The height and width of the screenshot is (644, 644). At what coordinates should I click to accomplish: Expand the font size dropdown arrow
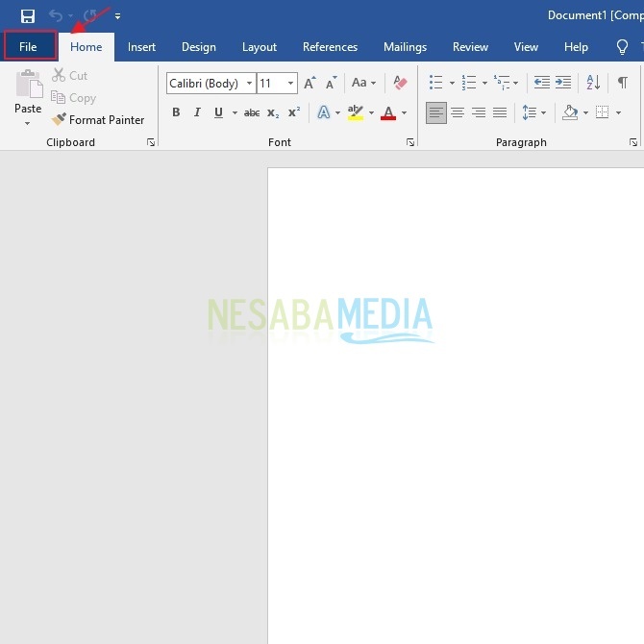tap(291, 84)
